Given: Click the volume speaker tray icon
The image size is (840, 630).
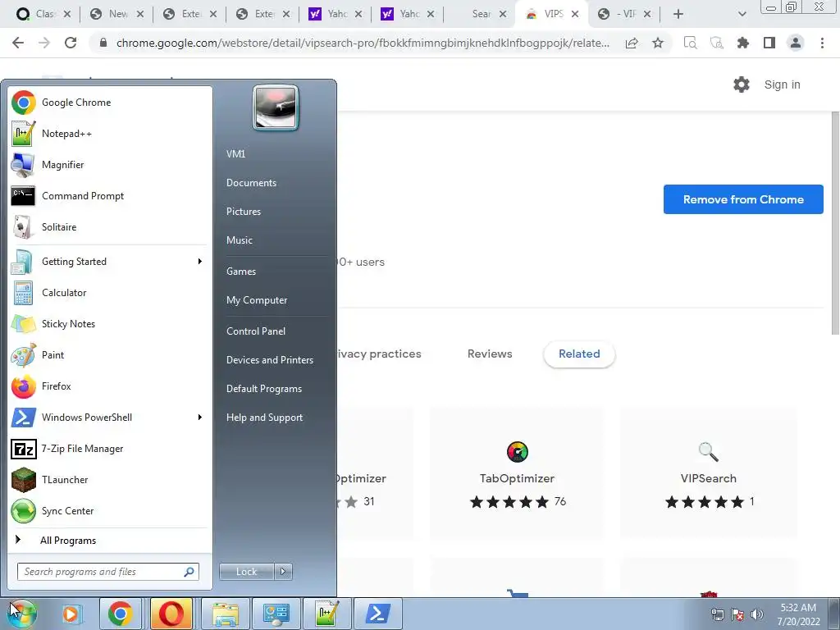Looking at the screenshot, I should [756, 614].
